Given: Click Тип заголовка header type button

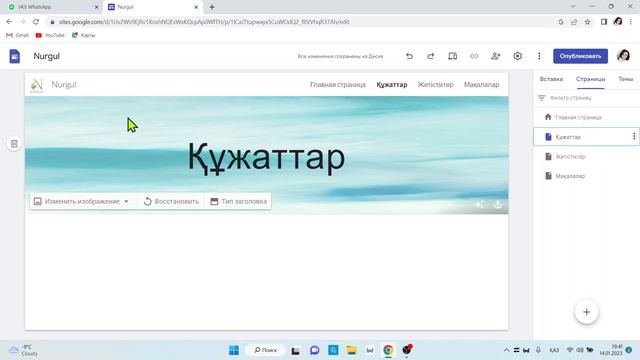Looking at the screenshot, I should (x=239, y=201).
